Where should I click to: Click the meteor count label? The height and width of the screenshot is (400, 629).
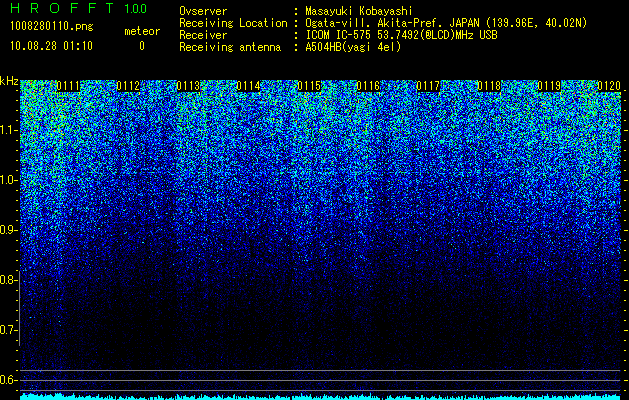click(x=142, y=31)
